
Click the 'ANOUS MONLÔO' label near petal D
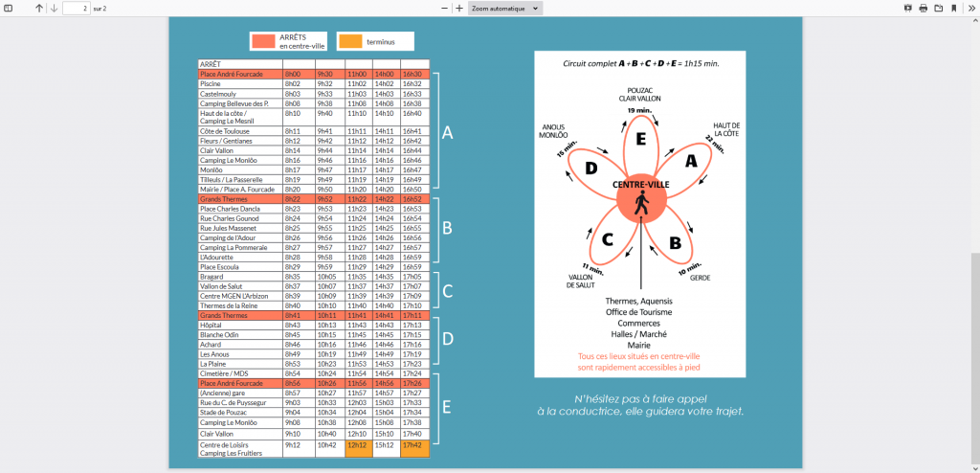pos(555,131)
